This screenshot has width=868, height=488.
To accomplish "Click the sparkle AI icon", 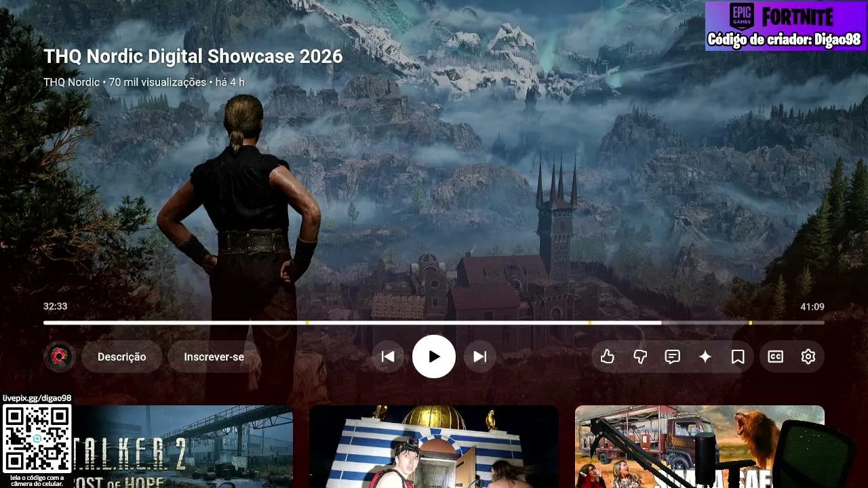I will [x=705, y=357].
